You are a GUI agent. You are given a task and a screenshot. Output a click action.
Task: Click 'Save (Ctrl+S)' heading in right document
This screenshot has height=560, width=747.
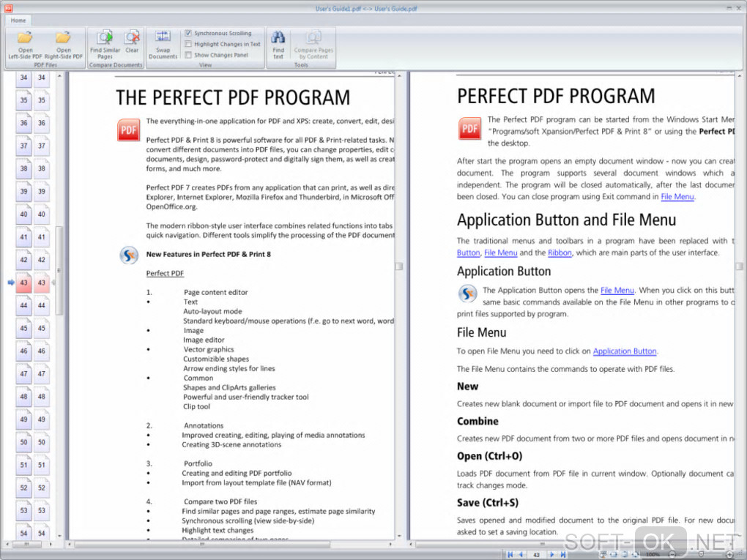pos(487,503)
